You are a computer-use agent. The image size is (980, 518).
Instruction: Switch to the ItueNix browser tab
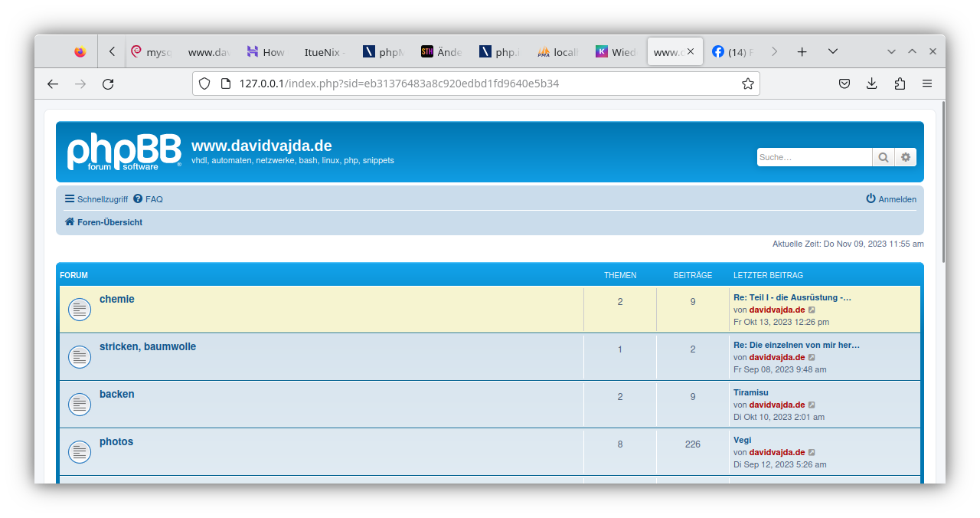324,52
